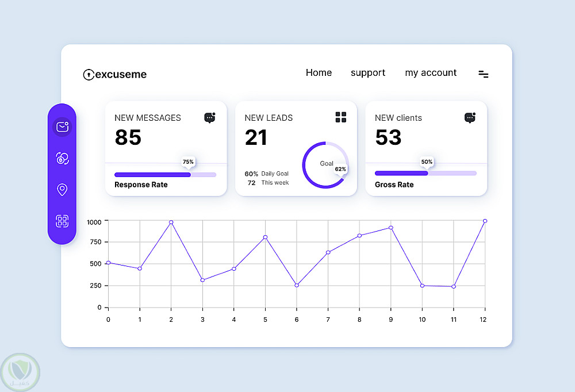The height and width of the screenshot is (392, 575).
Task: Click the Goal circular progress ring
Action: [325, 165]
